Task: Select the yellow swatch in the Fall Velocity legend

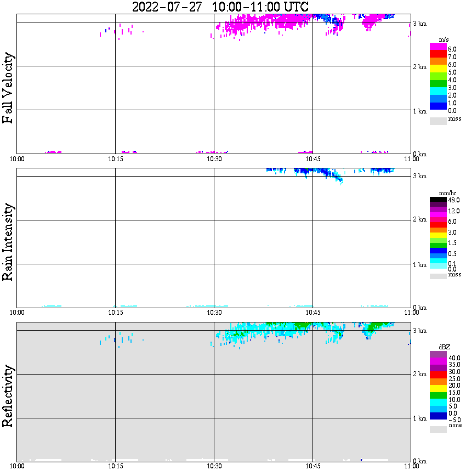Action: tap(438, 69)
